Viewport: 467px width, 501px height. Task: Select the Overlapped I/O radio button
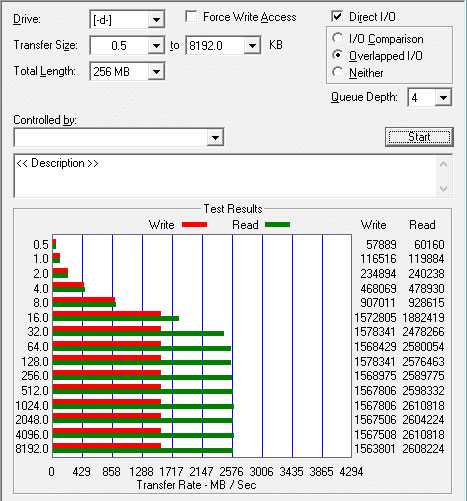tap(337, 55)
